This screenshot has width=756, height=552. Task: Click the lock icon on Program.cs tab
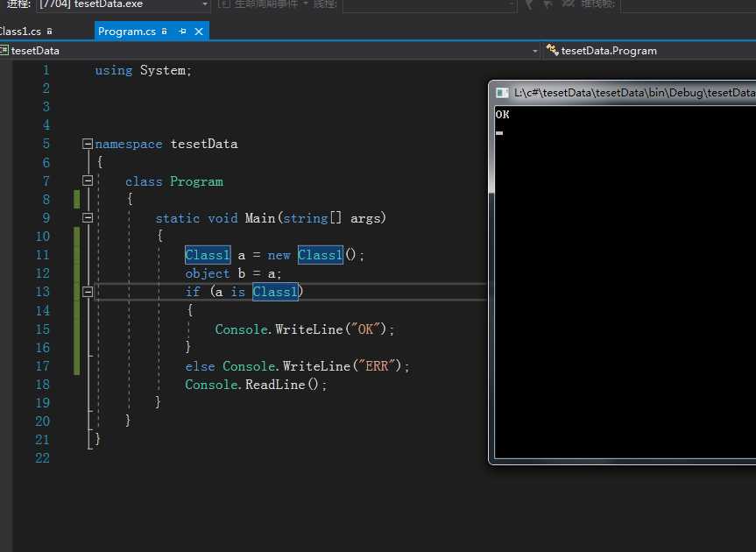(x=165, y=32)
